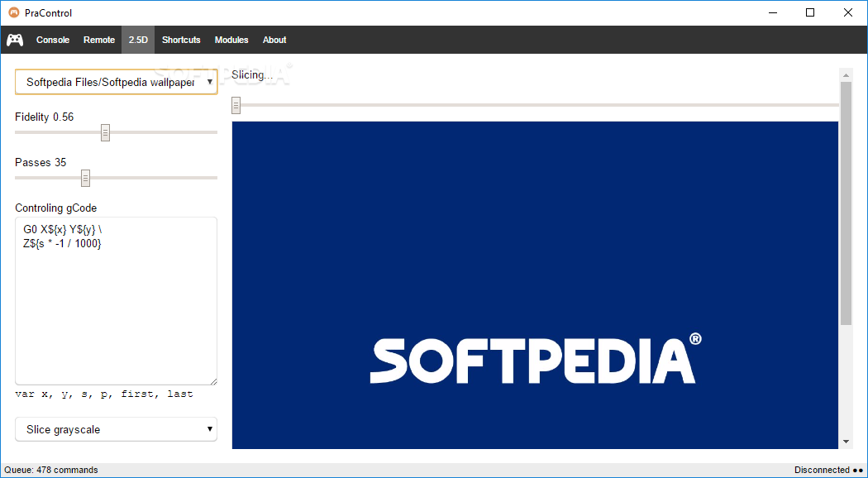Click the Softpedia image preview

535,285
